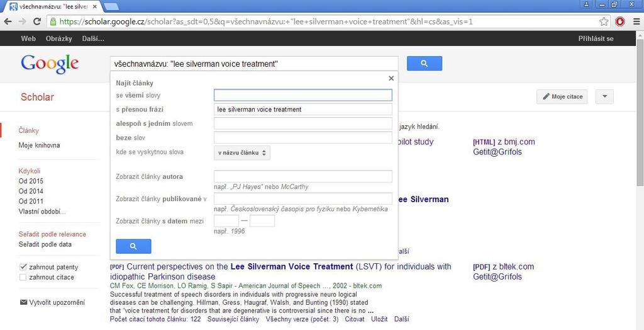Enable the 'zahrnout citace' checkbox

point(23,277)
